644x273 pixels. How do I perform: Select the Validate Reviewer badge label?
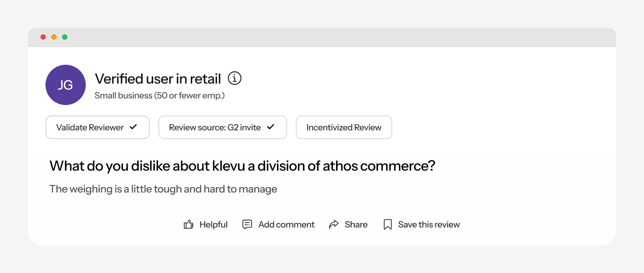90,128
